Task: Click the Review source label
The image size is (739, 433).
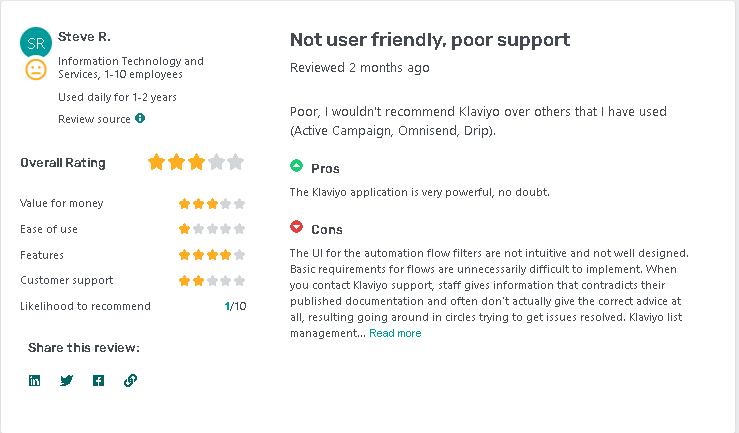Action: [x=94, y=119]
